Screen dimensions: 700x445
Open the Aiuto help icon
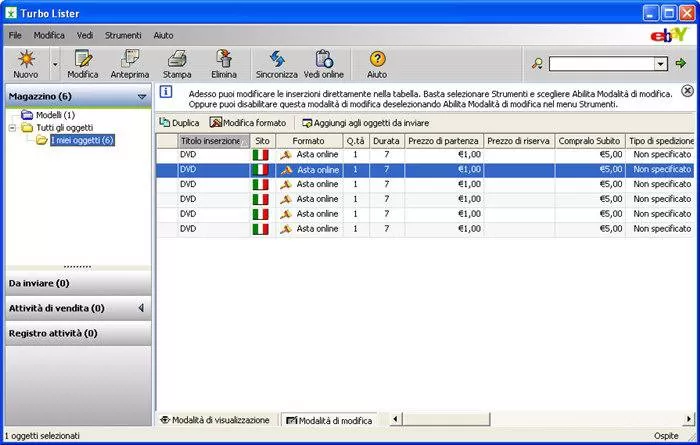tap(377, 61)
